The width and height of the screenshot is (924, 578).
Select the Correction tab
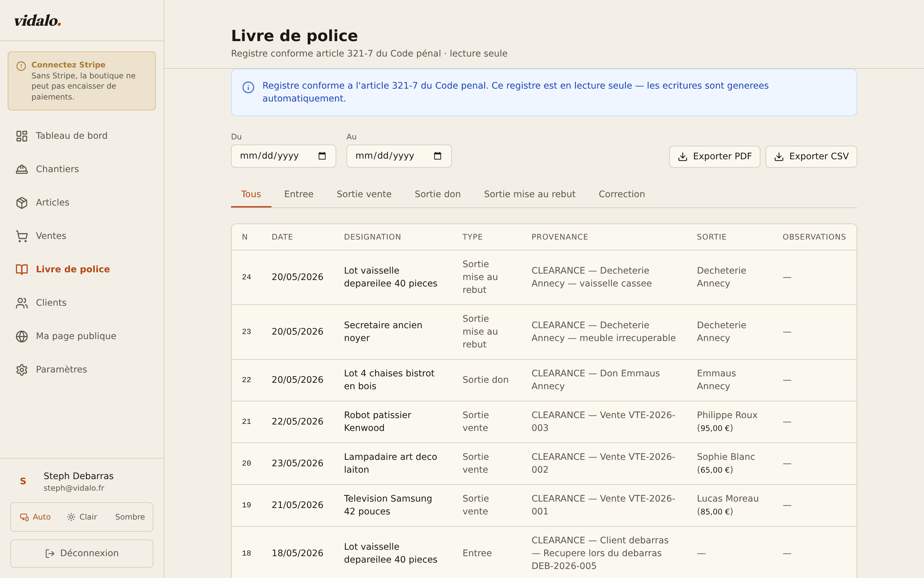(x=621, y=194)
